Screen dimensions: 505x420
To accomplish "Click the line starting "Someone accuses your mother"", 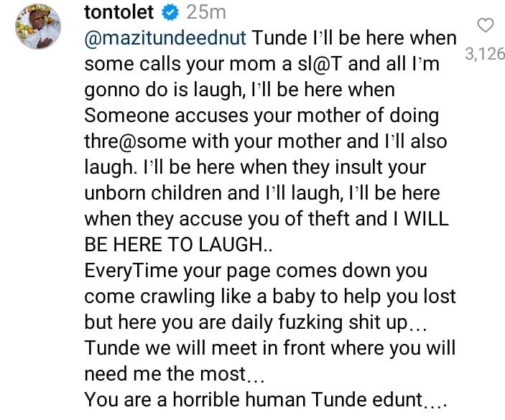I will click(261, 115).
